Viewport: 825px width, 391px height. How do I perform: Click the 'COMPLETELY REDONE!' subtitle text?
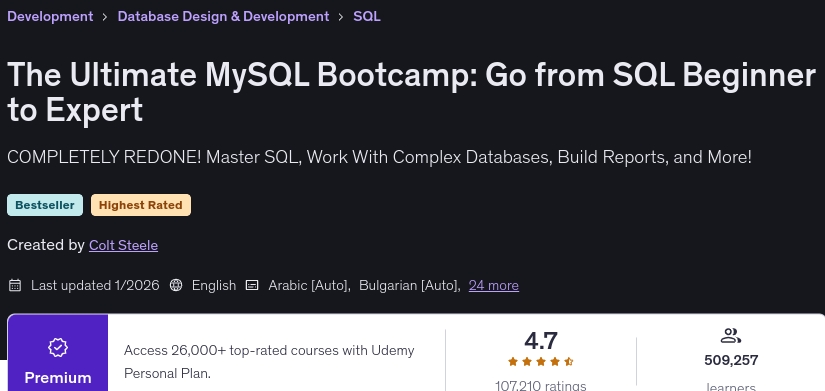(x=379, y=157)
